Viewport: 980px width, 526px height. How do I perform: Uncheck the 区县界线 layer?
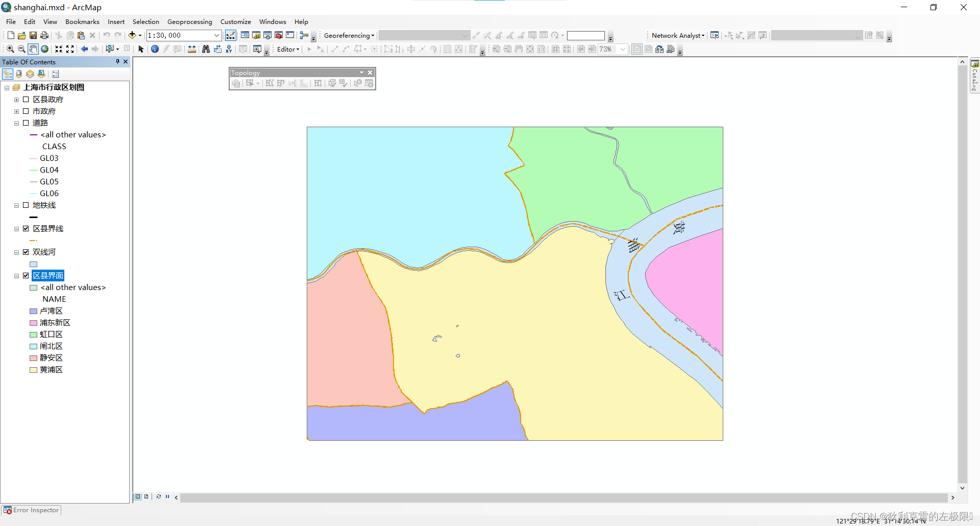pyautogui.click(x=26, y=228)
